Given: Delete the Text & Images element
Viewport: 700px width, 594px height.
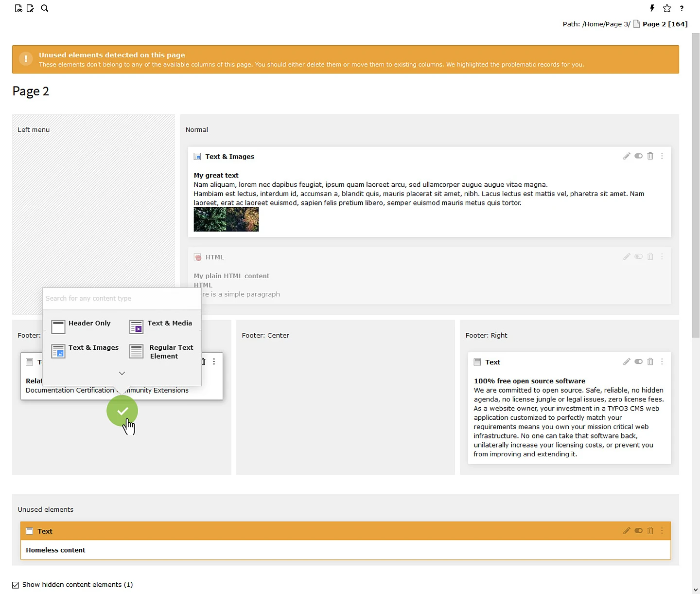Looking at the screenshot, I should [x=650, y=156].
